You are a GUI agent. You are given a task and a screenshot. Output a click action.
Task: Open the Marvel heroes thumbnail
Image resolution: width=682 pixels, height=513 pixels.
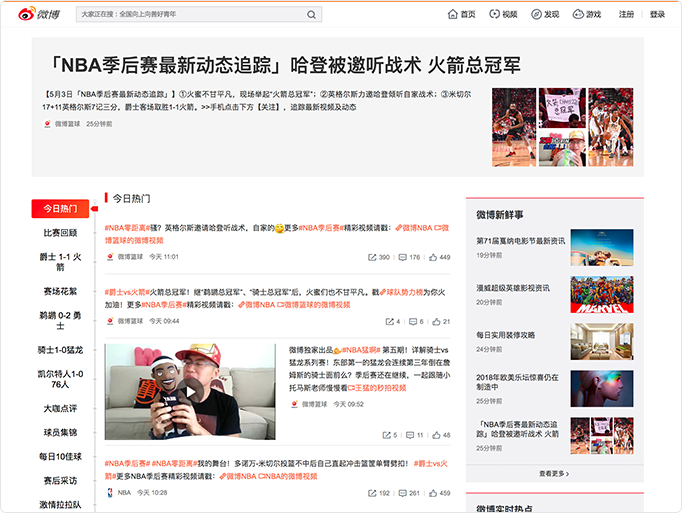602,294
